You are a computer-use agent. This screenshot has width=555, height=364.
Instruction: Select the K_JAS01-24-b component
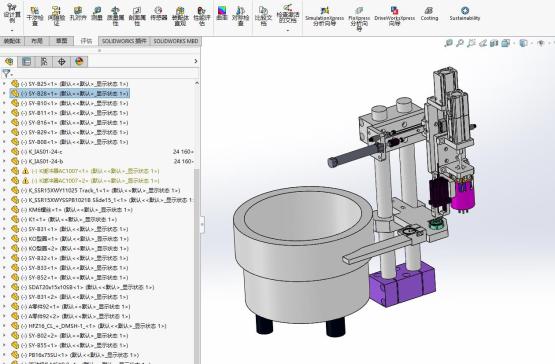[x=102, y=161]
